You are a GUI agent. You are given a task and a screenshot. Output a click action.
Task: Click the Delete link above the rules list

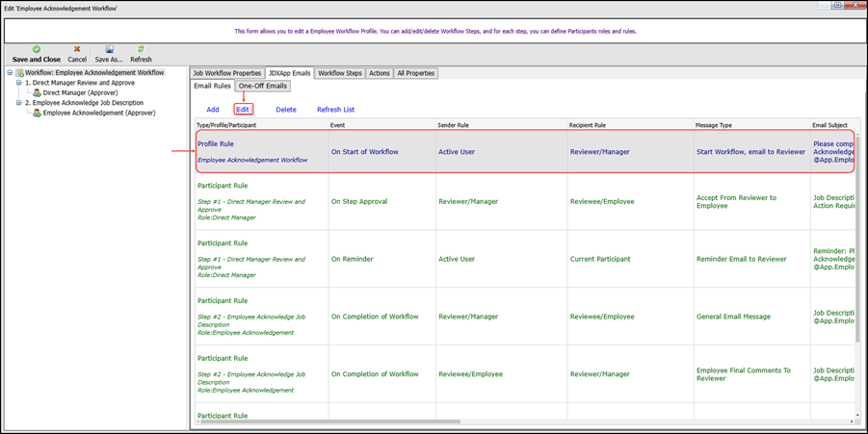(286, 110)
